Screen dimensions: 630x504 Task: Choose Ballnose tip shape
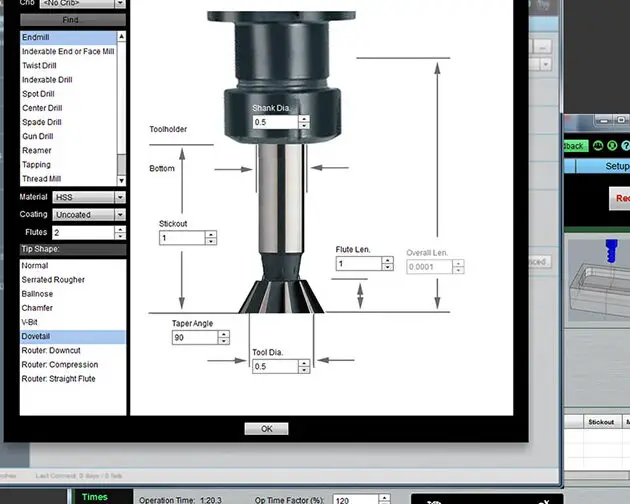[x=73, y=294]
